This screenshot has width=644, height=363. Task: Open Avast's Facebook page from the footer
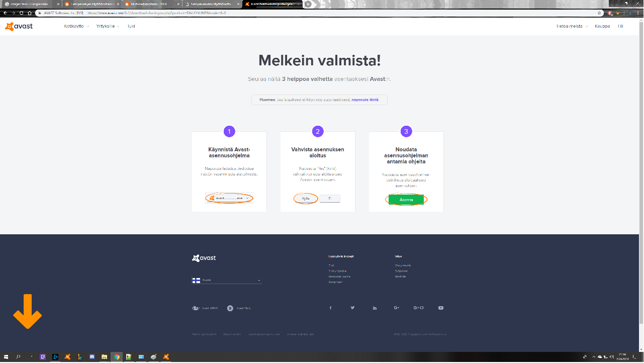coord(330,308)
